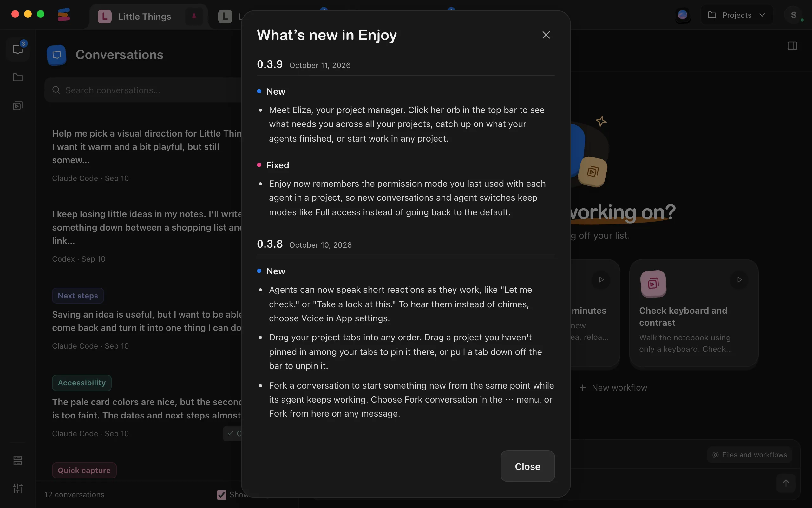Toggle the right side panel icon
Image resolution: width=812 pixels, height=508 pixels.
[x=792, y=46]
